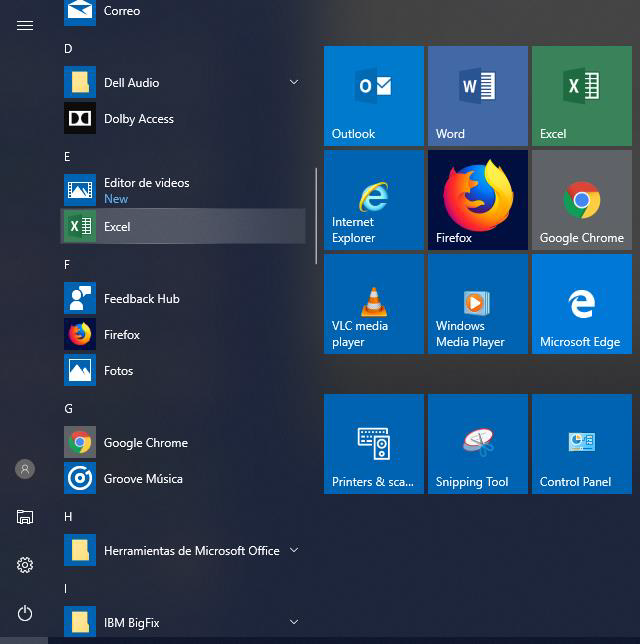This screenshot has width=640, height=644.
Task: Click the letter H section header
Action: pyautogui.click(x=68, y=517)
